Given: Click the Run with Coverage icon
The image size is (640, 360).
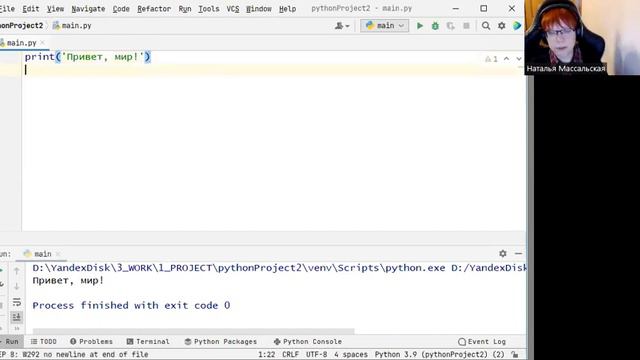Looking at the screenshot, I should [451, 26].
